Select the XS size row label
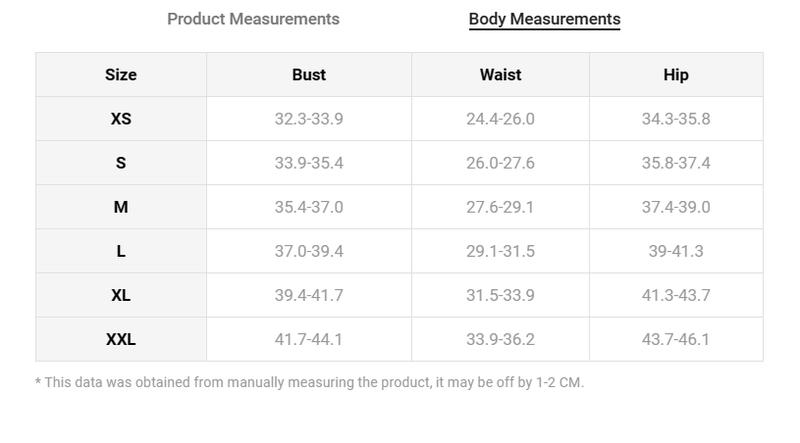The height and width of the screenshot is (443, 800). click(x=121, y=119)
